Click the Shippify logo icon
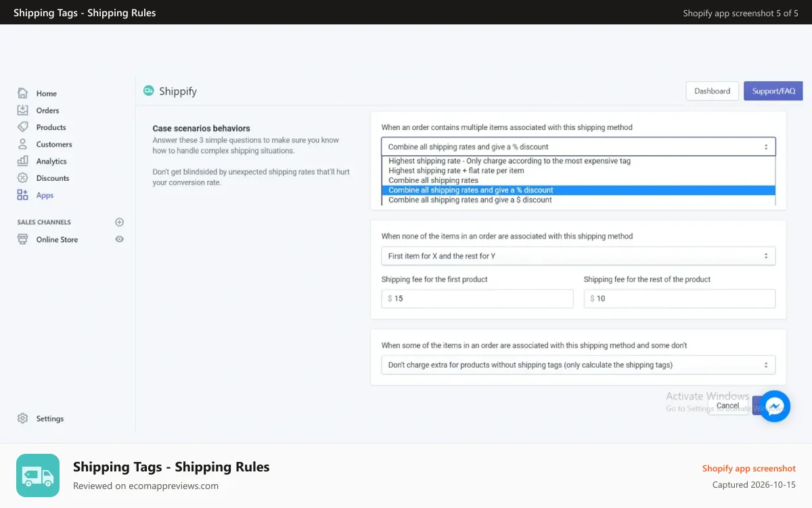 coord(148,91)
